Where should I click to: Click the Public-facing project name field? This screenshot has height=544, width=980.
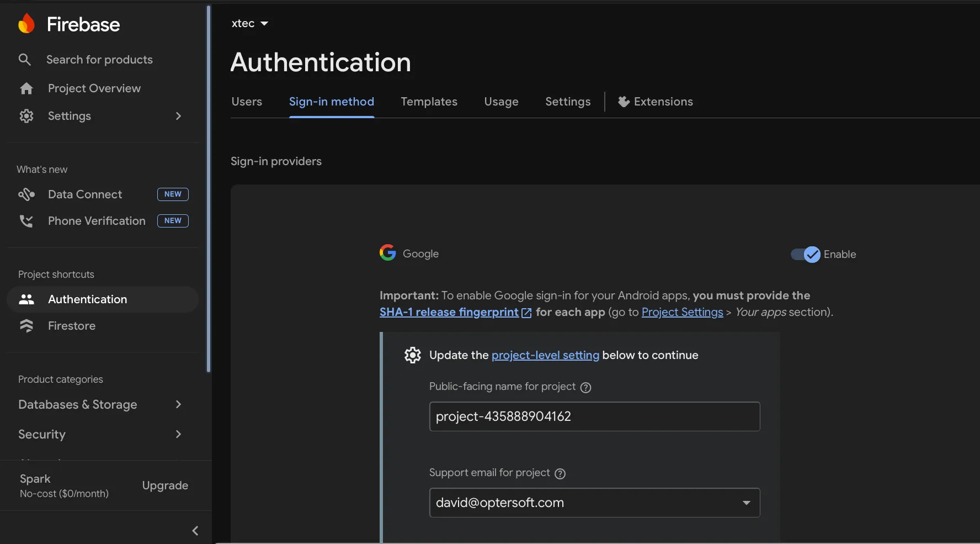tap(594, 416)
